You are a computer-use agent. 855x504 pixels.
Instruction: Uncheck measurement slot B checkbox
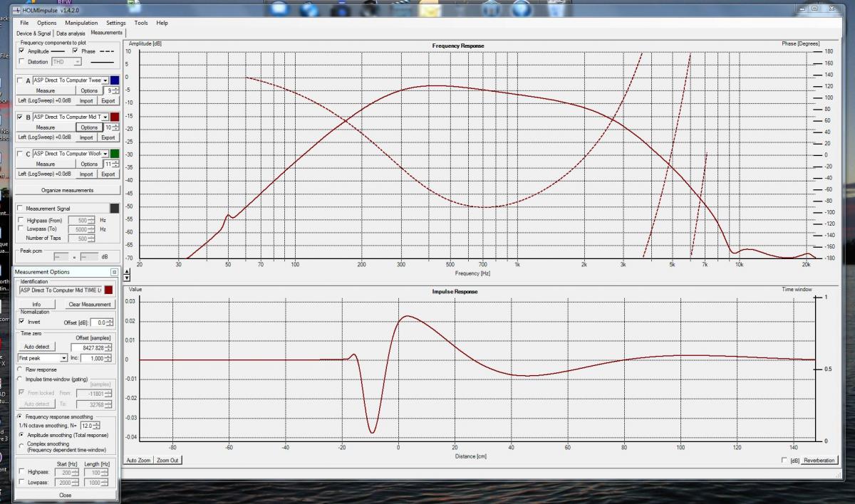click(x=20, y=117)
